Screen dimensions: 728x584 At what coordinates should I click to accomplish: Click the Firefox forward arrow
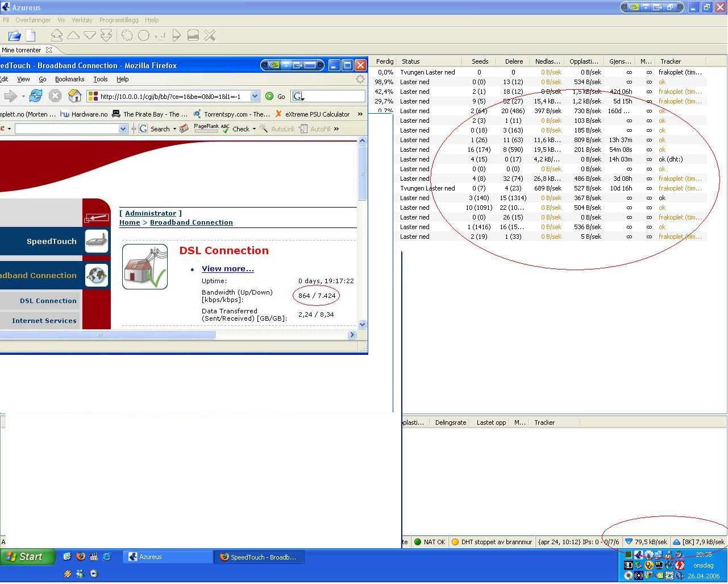pos(10,96)
